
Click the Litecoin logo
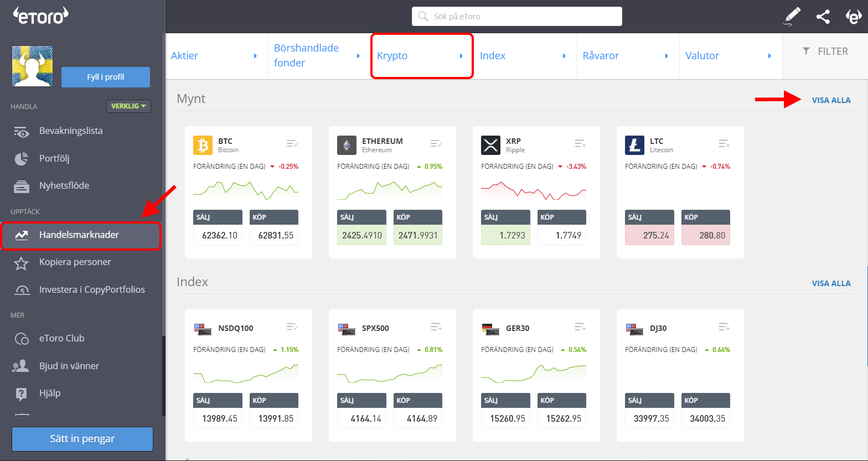coord(634,146)
